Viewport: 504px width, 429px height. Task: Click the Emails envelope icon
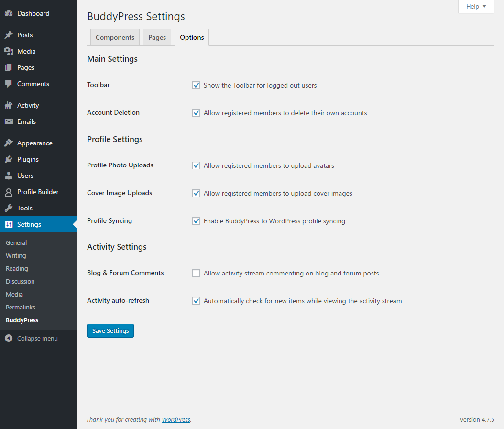tap(9, 121)
